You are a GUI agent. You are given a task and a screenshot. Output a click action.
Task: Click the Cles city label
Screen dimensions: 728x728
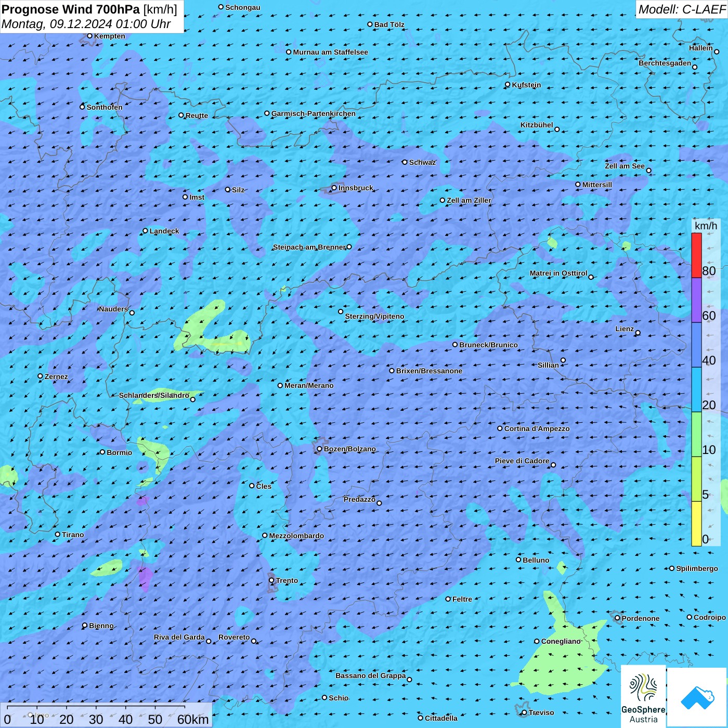[264, 486]
